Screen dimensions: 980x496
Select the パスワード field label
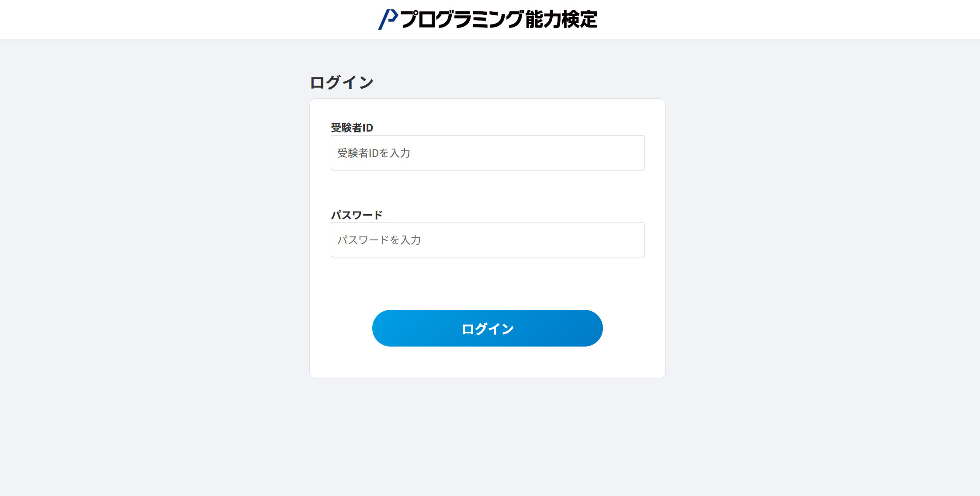(x=357, y=215)
